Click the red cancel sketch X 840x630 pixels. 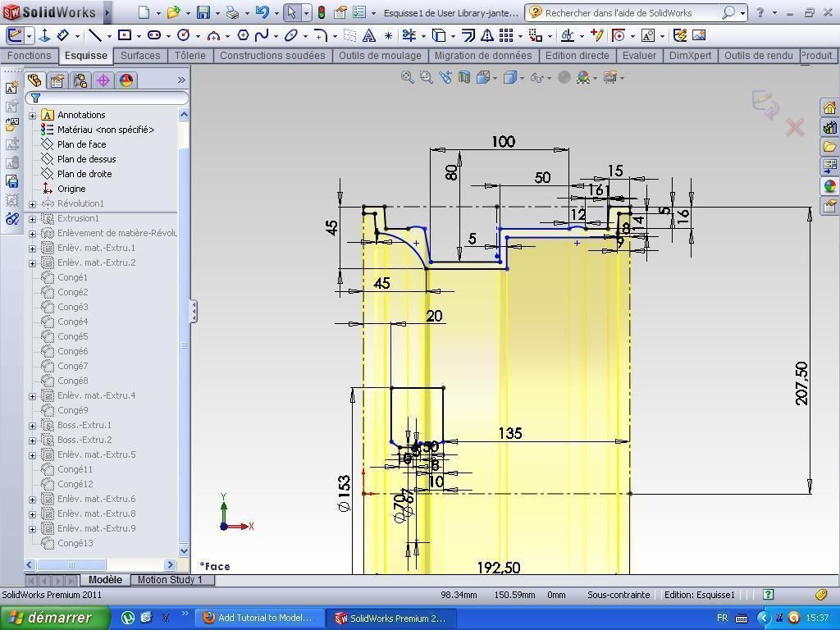tap(794, 127)
